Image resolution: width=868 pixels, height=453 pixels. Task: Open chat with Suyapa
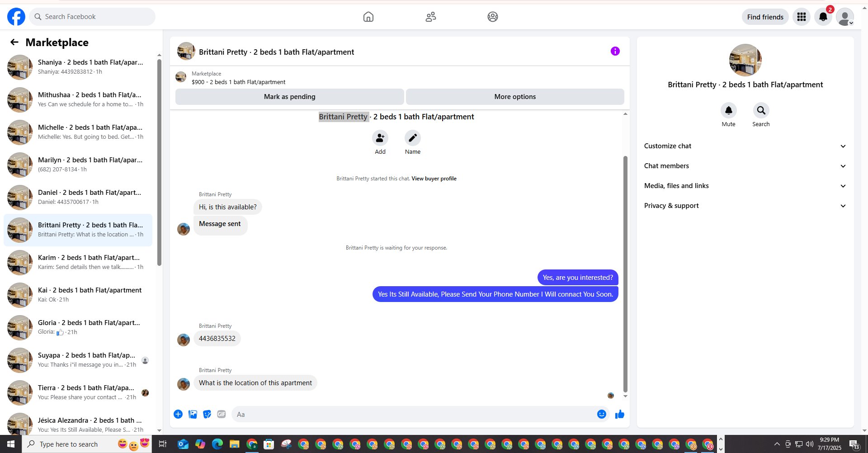(78, 360)
